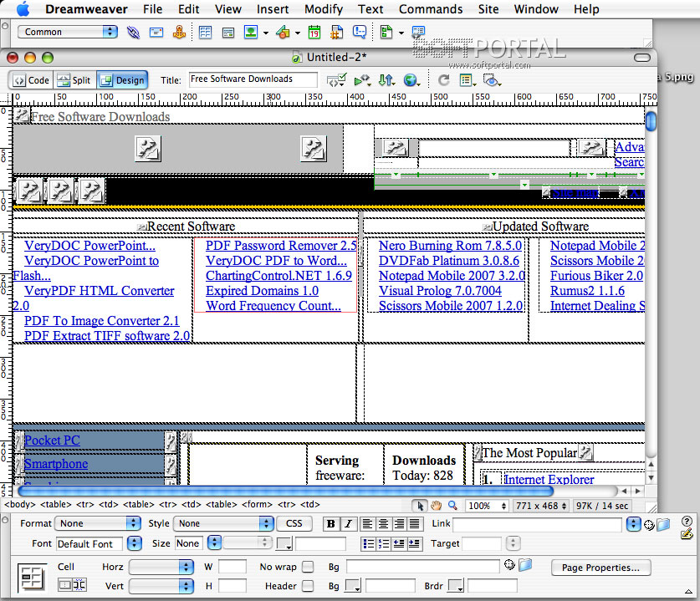Merge the selected cells in Property inspector
This screenshot has width=700, height=601.
(x=64, y=585)
